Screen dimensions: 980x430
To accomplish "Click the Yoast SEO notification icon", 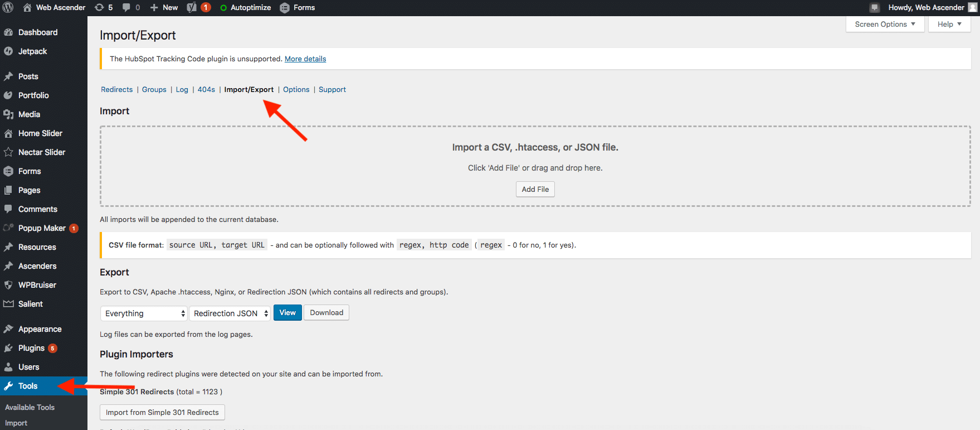I will [x=198, y=8].
